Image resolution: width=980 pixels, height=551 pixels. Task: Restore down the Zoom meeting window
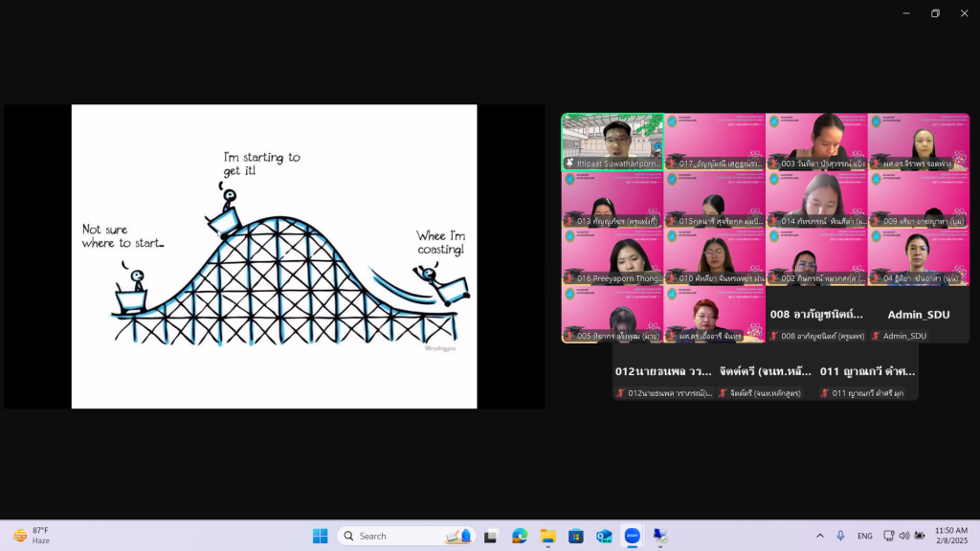[x=935, y=13]
